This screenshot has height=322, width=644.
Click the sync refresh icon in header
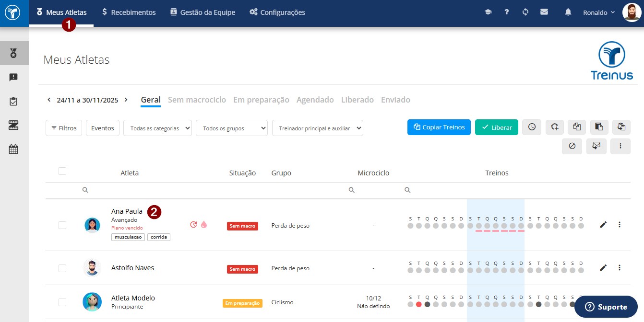pyautogui.click(x=525, y=12)
